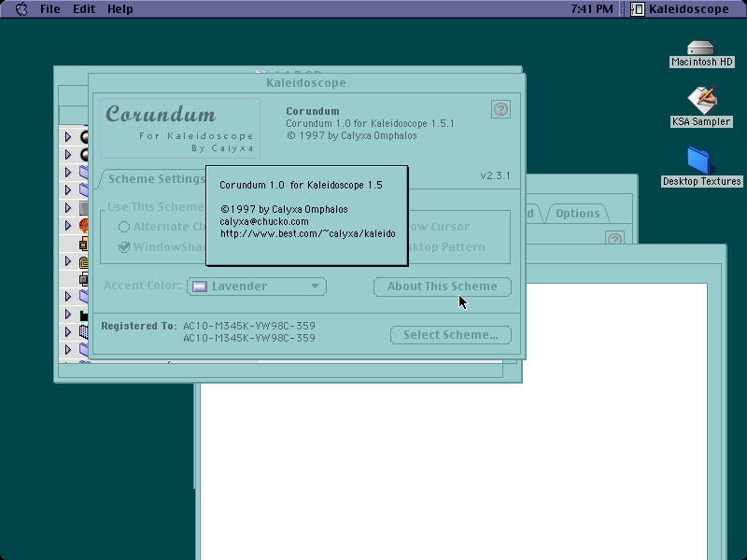Select the Alternate radio button

point(124,227)
